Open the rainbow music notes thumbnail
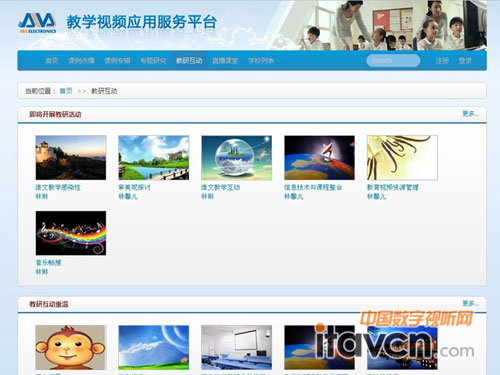Image resolution: width=500 pixels, height=375 pixels. click(x=71, y=233)
